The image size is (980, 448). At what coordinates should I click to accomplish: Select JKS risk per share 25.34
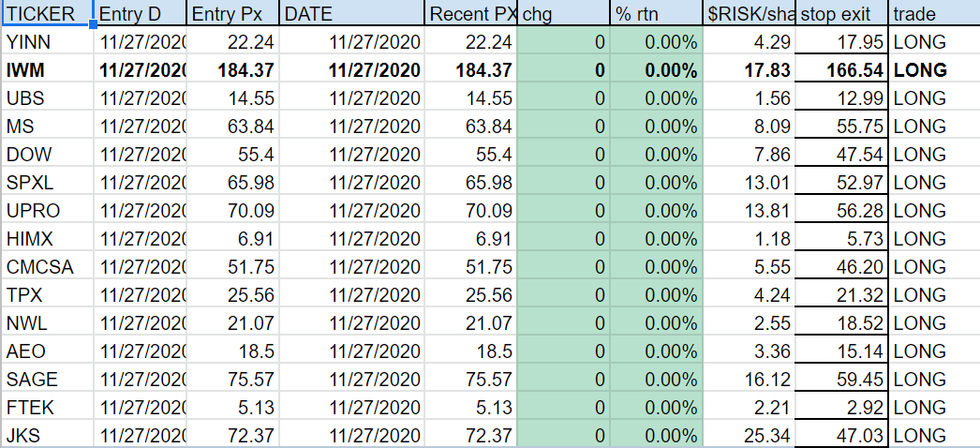point(749,435)
